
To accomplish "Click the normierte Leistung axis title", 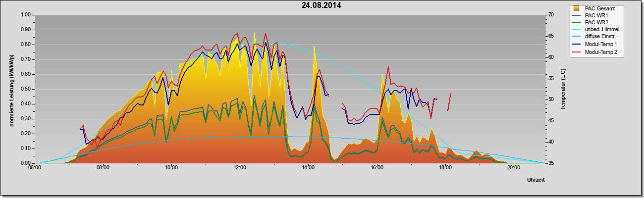I will (11, 89).
